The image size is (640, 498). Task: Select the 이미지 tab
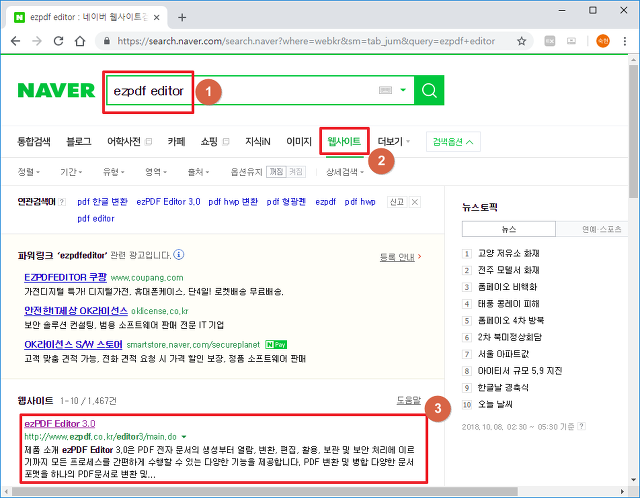click(299, 142)
